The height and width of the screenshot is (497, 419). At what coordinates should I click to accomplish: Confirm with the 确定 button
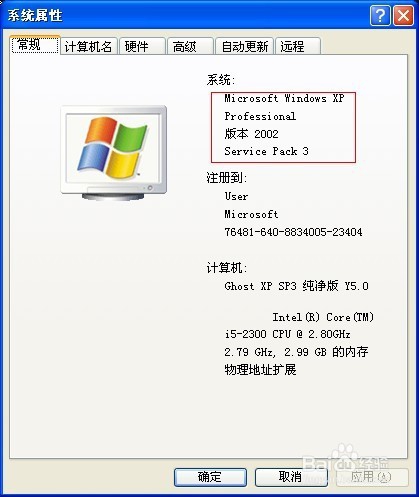click(x=210, y=477)
